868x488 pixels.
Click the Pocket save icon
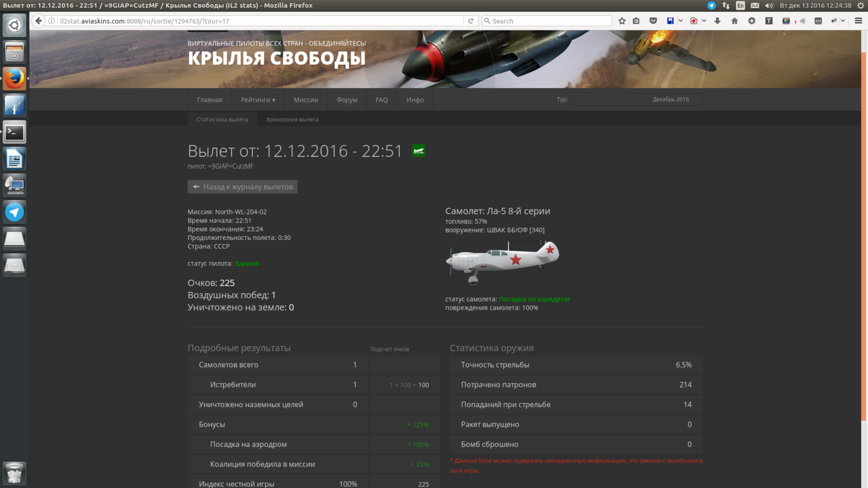653,21
